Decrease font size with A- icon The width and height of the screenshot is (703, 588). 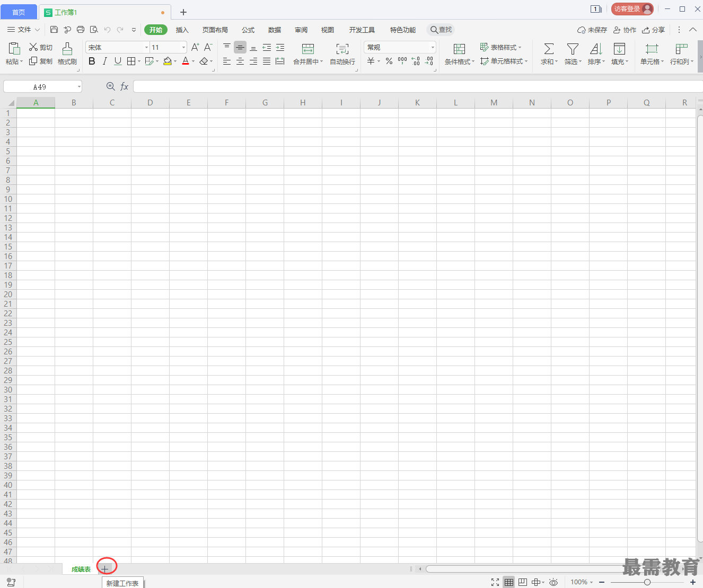[x=208, y=47]
